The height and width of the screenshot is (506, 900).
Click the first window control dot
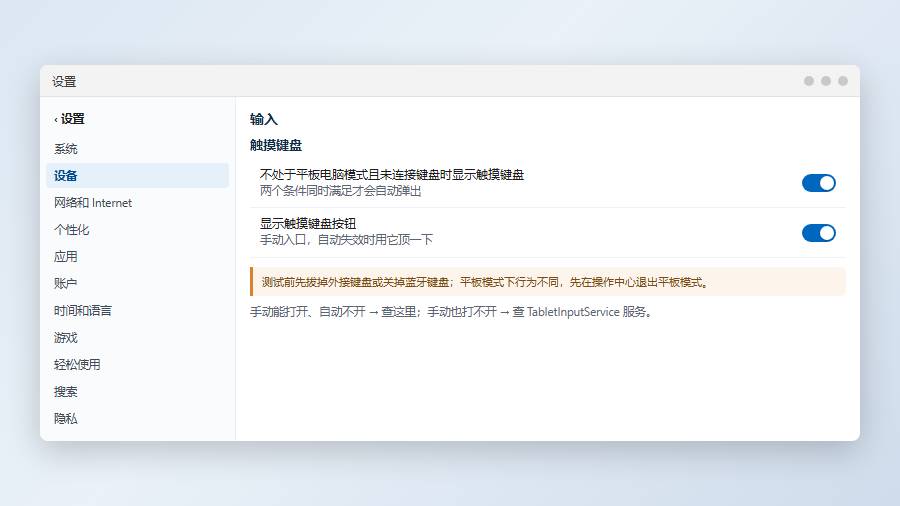tap(809, 81)
